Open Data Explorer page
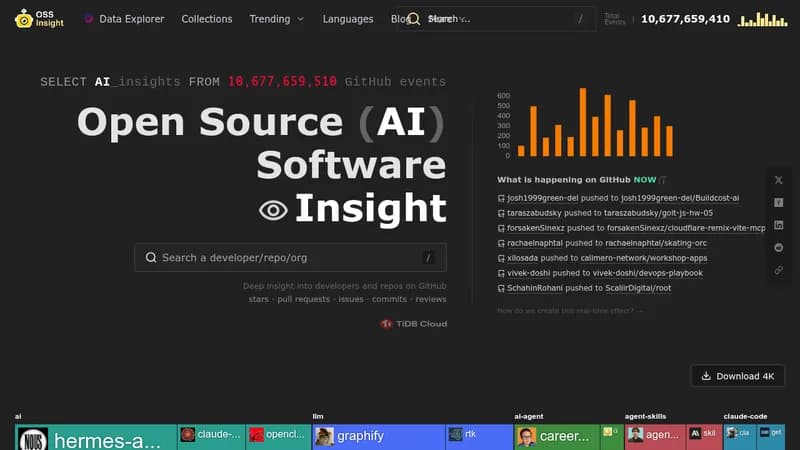800x450 pixels. click(131, 19)
